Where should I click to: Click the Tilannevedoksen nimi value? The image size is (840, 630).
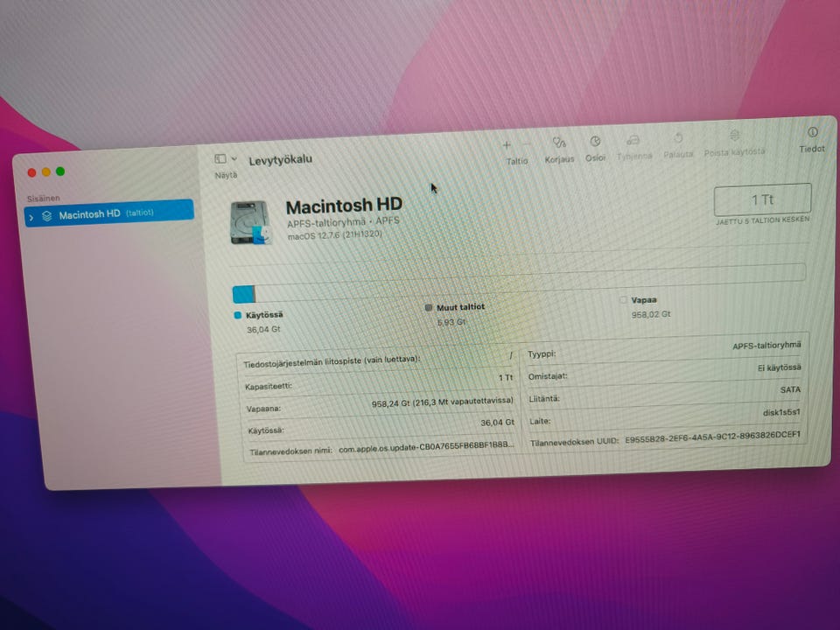(x=426, y=447)
